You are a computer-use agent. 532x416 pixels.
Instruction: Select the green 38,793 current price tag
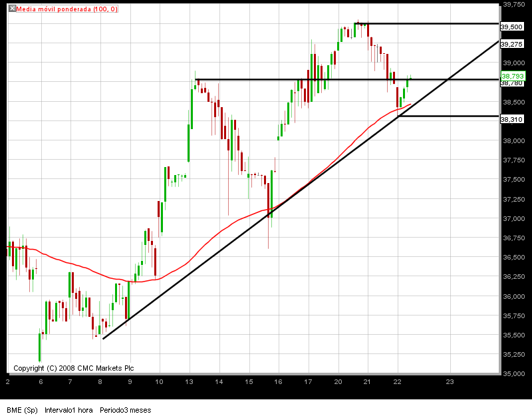[x=513, y=76]
